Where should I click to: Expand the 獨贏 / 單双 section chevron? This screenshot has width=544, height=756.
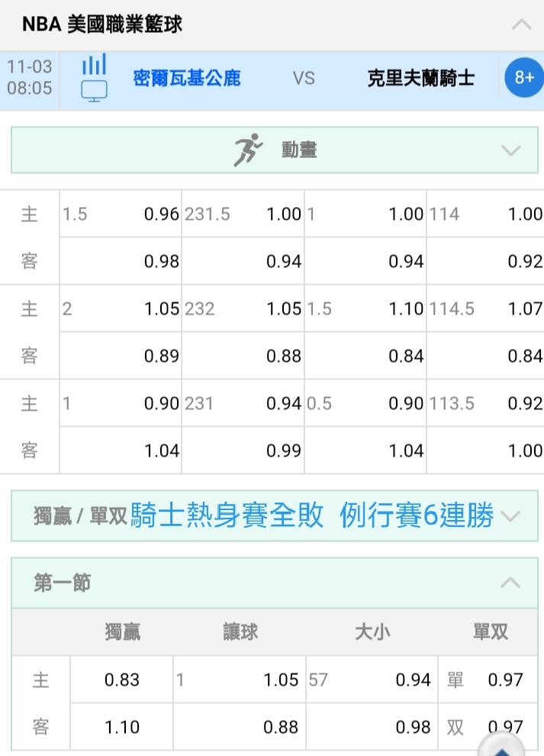pos(510,516)
